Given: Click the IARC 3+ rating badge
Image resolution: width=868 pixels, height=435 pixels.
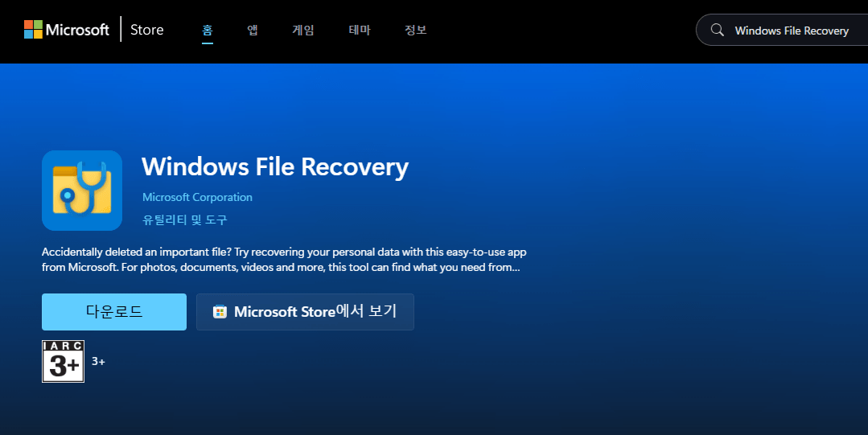Looking at the screenshot, I should tap(63, 361).
